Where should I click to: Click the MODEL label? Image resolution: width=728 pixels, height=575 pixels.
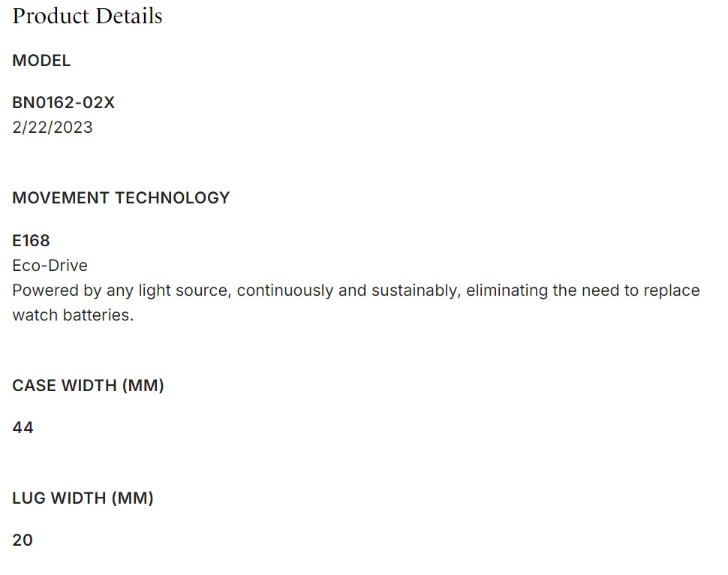41,61
